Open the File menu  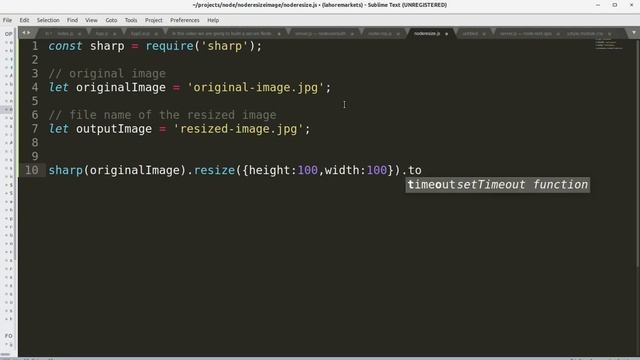click(7, 20)
